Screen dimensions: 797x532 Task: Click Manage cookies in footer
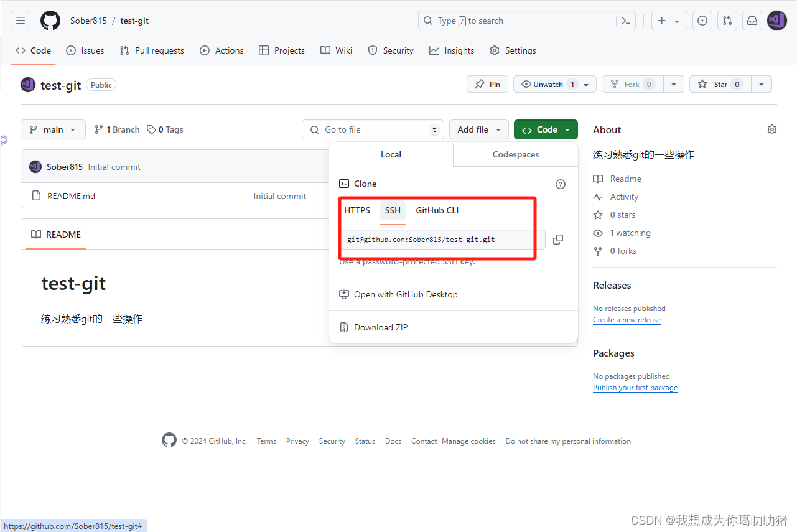(468, 441)
